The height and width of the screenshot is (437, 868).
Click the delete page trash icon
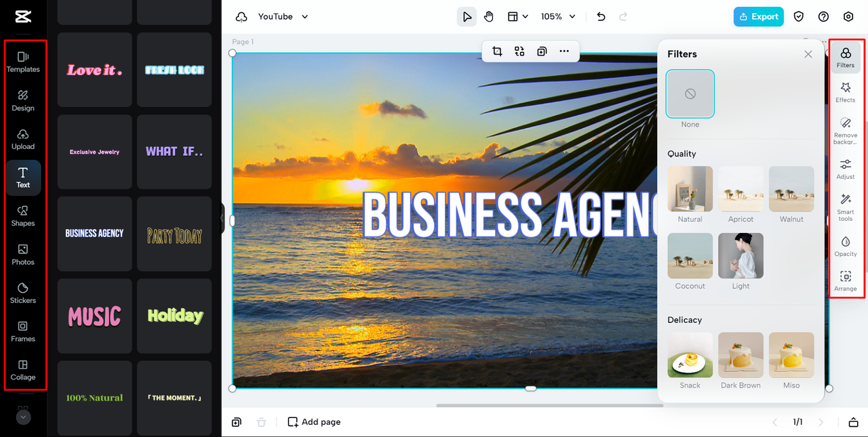262,422
